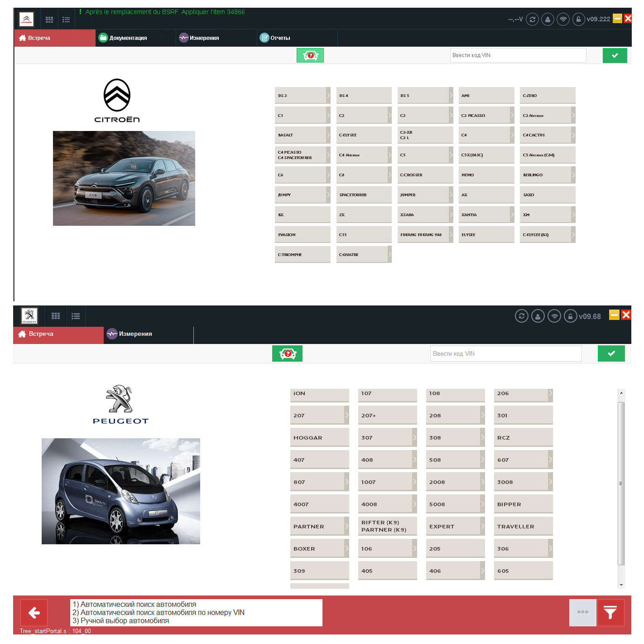Click the car question-mark icon in Citroën window
This screenshot has width=644, height=644.
[x=310, y=55]
